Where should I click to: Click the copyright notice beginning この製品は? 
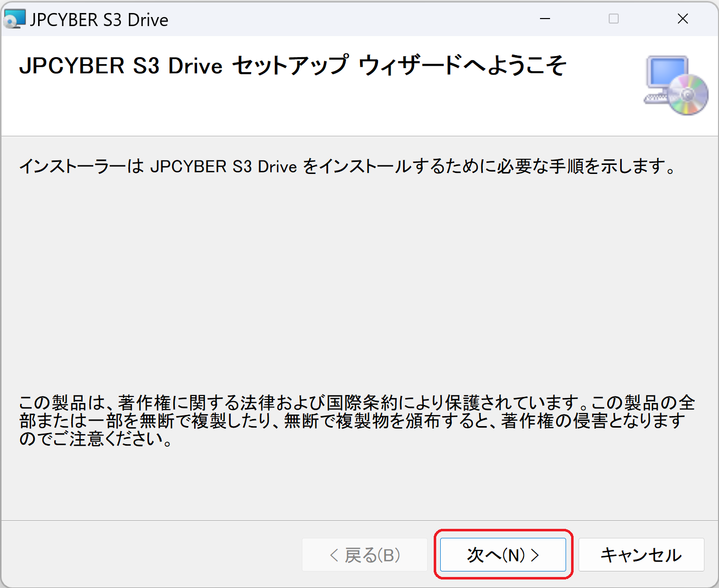click(357, 421)
